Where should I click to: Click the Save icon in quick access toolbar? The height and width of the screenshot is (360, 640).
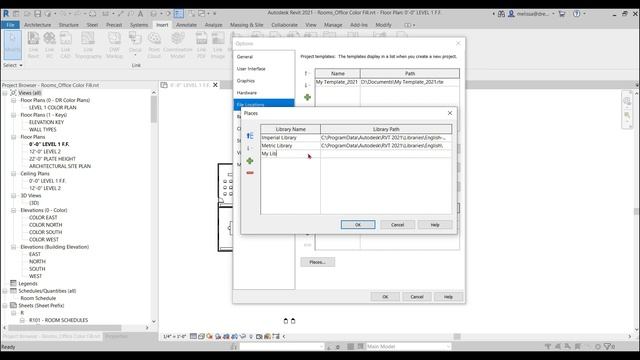pyautogui.click(x=38, y=13)
